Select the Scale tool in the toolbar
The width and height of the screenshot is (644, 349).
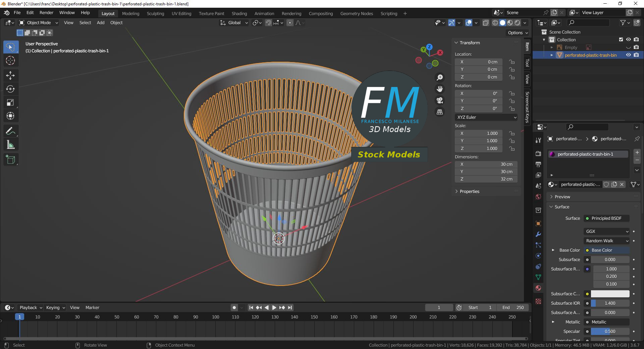point(10,103)
